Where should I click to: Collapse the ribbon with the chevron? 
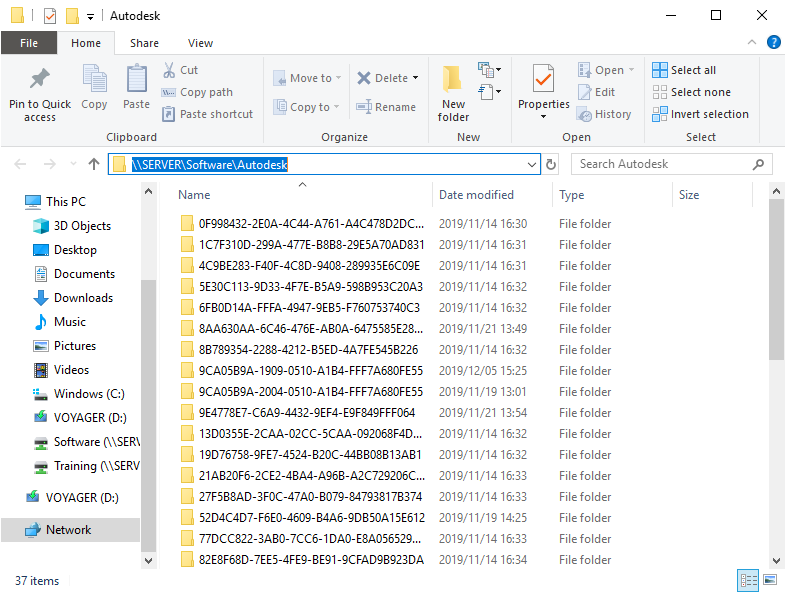[752, 43]
